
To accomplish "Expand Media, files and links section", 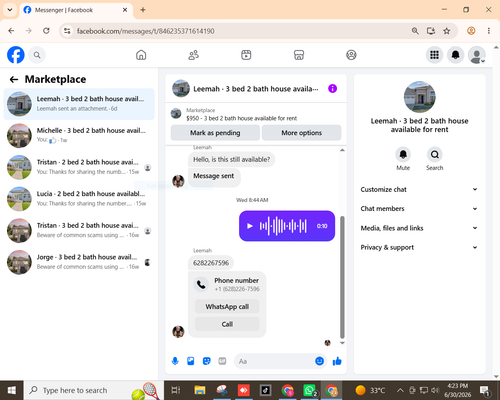I will click(419, 228).
